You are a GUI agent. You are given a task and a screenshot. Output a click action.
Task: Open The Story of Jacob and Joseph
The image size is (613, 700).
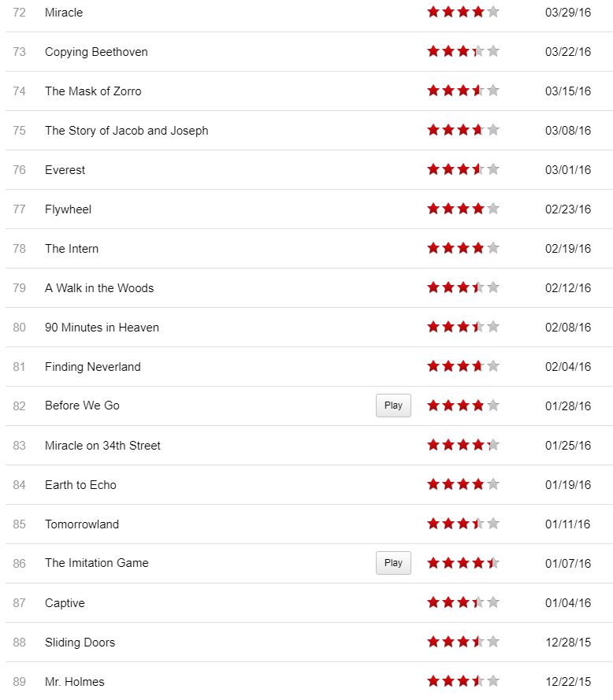(x=126, y=131)
